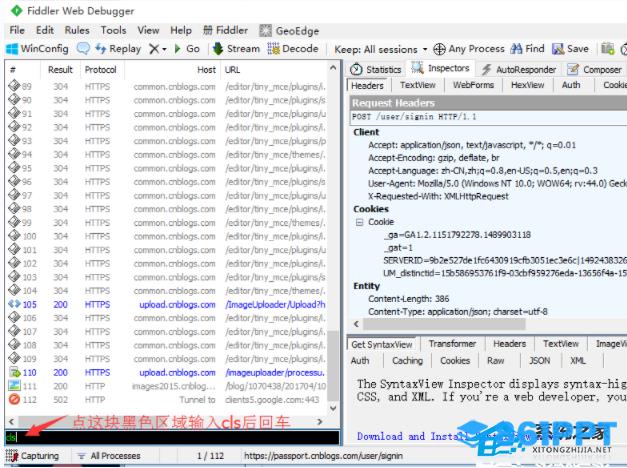Click session 89 diamond icon
Screen dimensions: 627x468
tap(14, 86)
